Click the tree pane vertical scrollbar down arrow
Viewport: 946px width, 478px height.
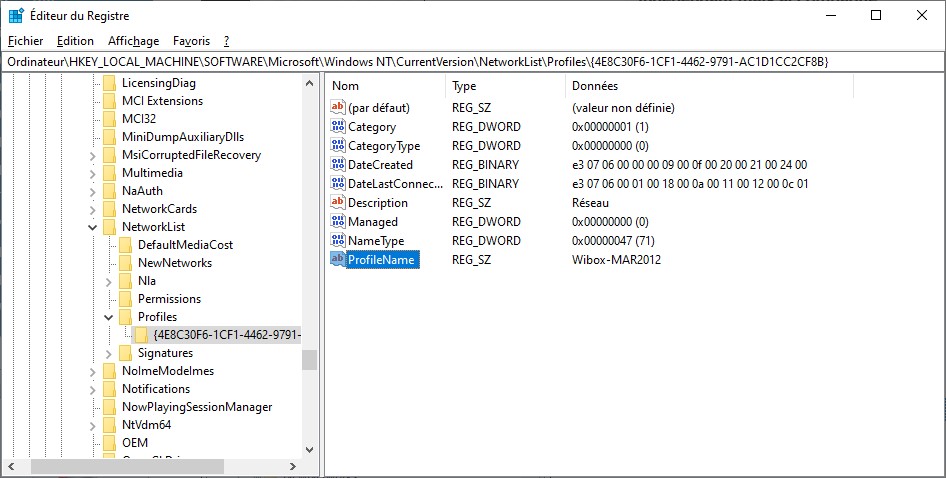coord(309,450)
